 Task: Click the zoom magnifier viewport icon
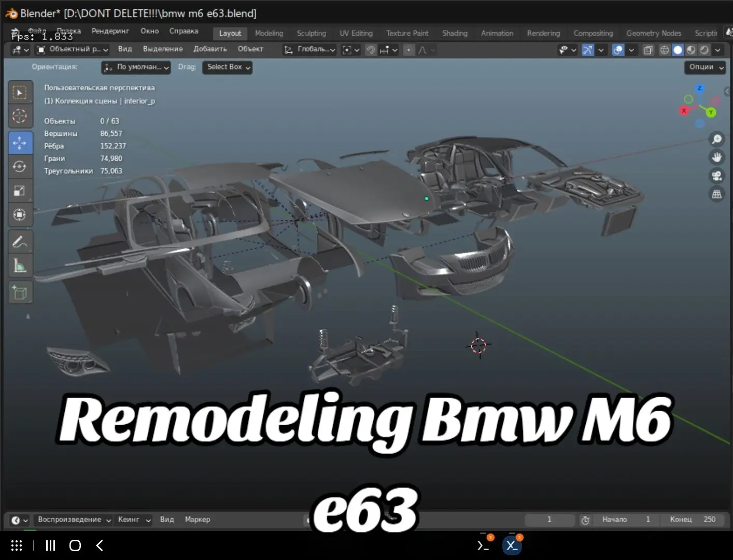pyautogui.click(x=717, y=139)
